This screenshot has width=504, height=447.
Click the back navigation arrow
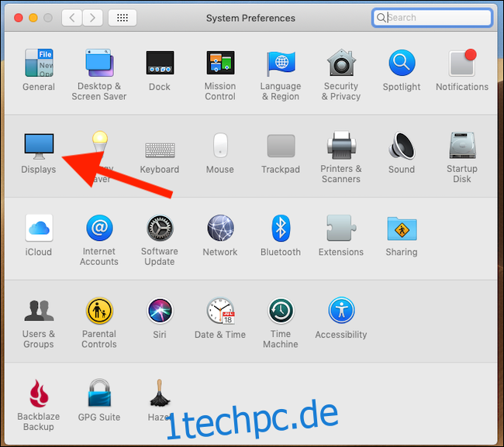coord(72,17)
